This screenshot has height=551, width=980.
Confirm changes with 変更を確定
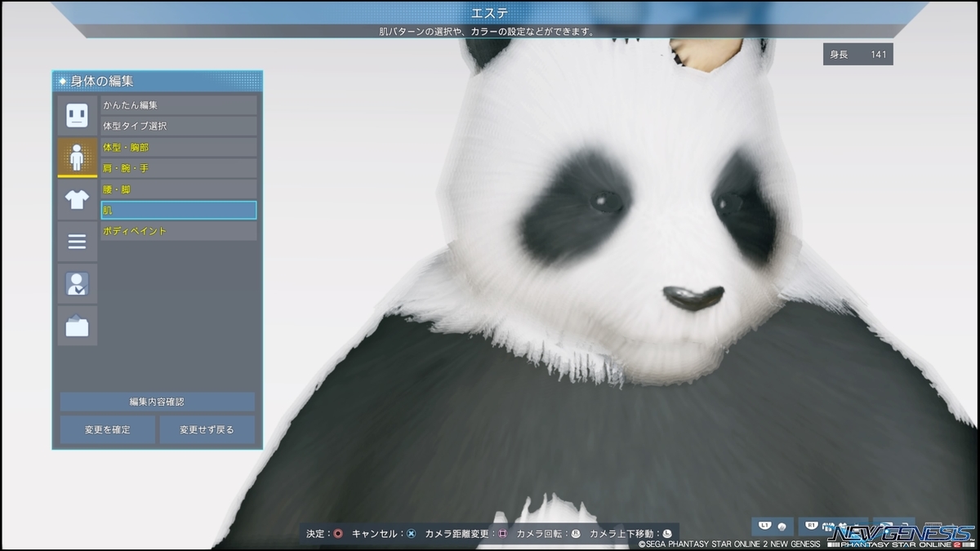(x=108, y=429)
